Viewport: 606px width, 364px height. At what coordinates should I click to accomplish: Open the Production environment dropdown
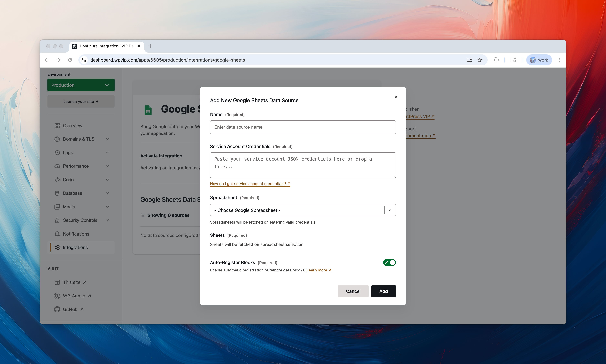[x=81, y=85]
